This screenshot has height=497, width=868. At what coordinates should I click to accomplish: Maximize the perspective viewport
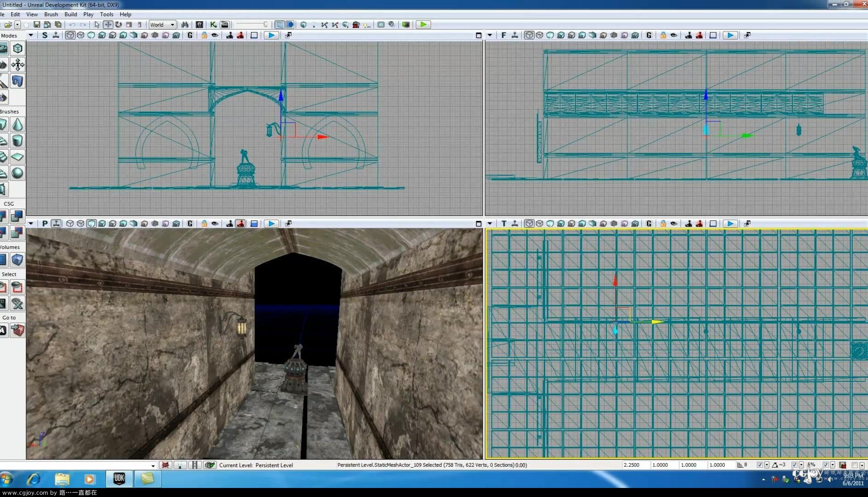(x=479, y=224)
